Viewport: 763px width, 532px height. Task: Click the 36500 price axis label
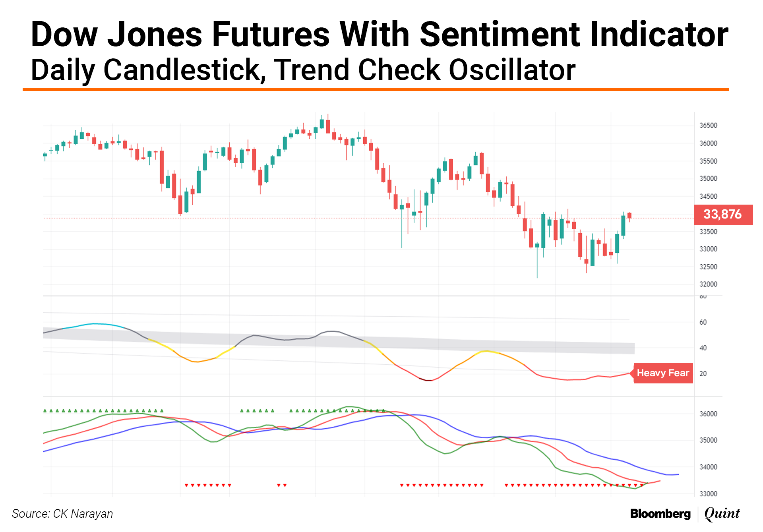pos(708,126)
